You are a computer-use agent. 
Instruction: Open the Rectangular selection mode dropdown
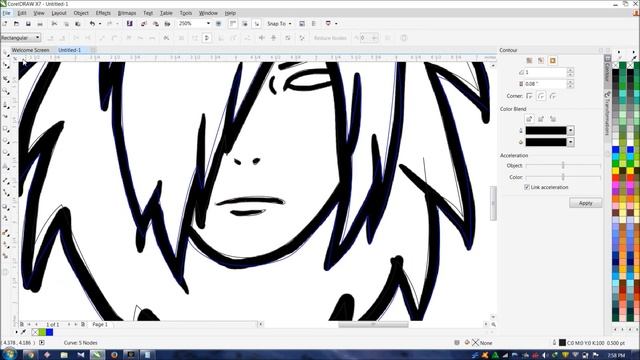point(38,38)
